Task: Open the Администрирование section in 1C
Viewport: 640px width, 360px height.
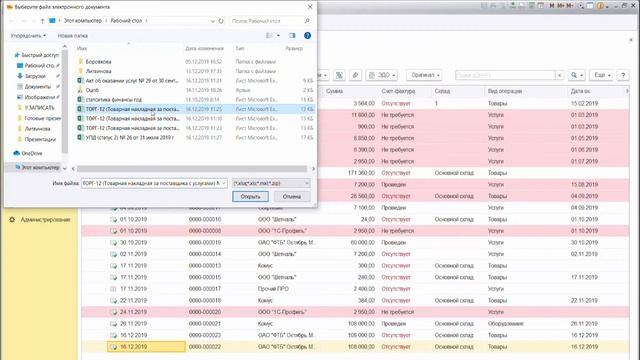Action: click(45, 220)
